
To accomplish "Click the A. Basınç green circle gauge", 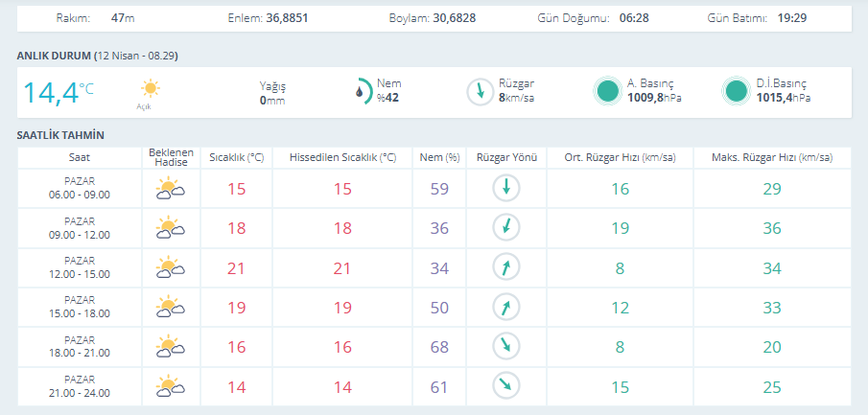I will point(607,91).
